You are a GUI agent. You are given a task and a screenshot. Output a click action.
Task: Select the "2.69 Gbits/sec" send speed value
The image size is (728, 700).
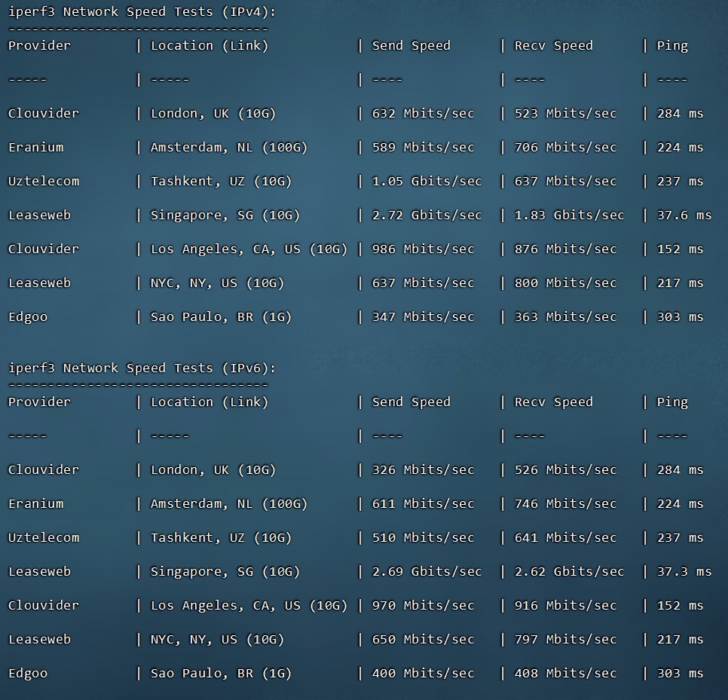[x=427, y=572]
